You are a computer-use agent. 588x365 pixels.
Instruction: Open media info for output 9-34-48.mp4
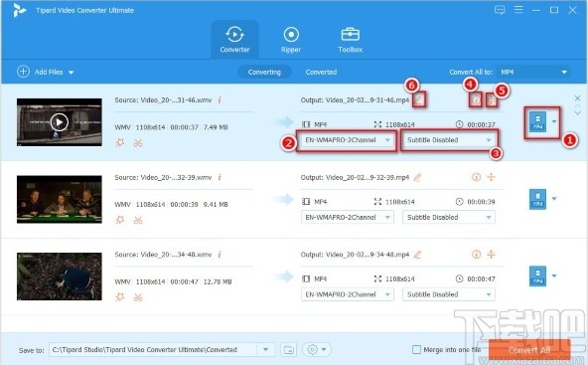coord(476,255)
